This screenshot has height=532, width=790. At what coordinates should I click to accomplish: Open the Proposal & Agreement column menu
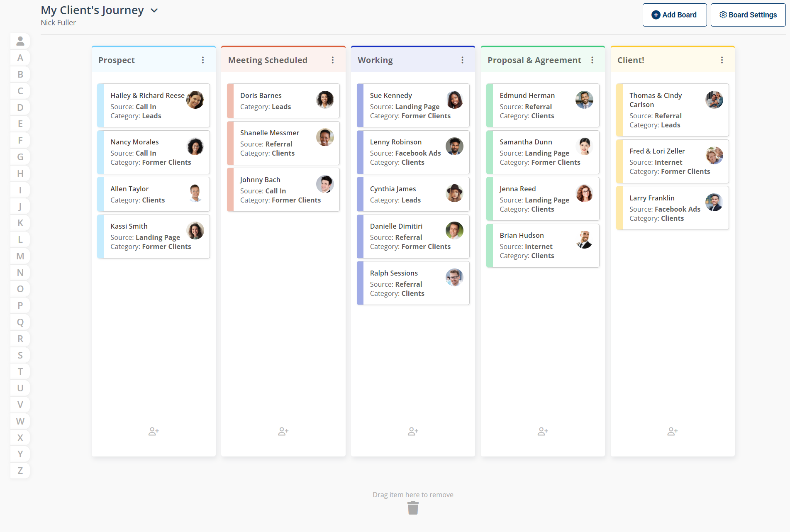tap(592, 60)
